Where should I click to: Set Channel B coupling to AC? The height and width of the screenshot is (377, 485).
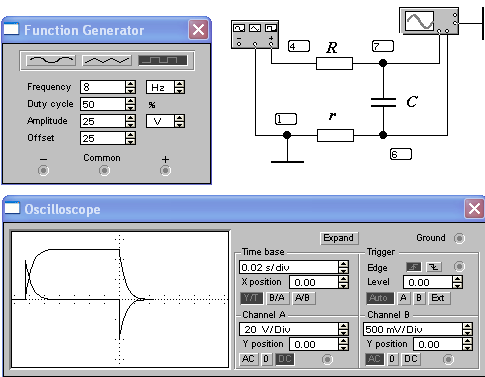(x=375, y=359)
